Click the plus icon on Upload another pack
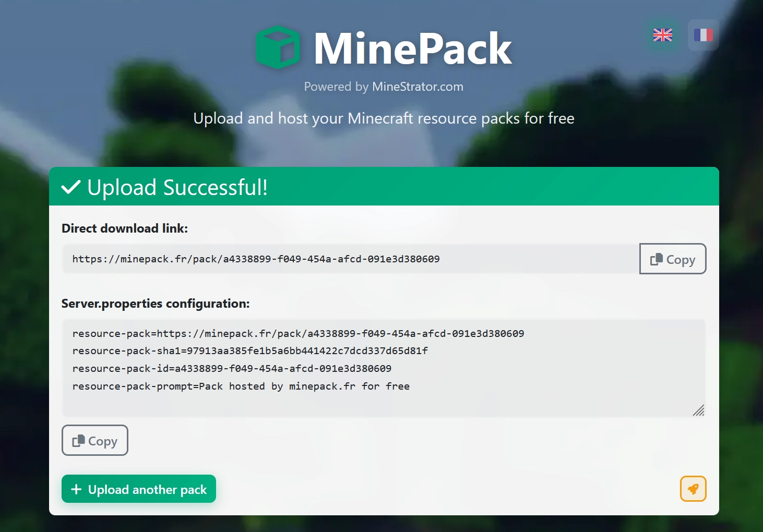Image resolution: width=763 pixels, height=532 pixels. click(76, 489)
